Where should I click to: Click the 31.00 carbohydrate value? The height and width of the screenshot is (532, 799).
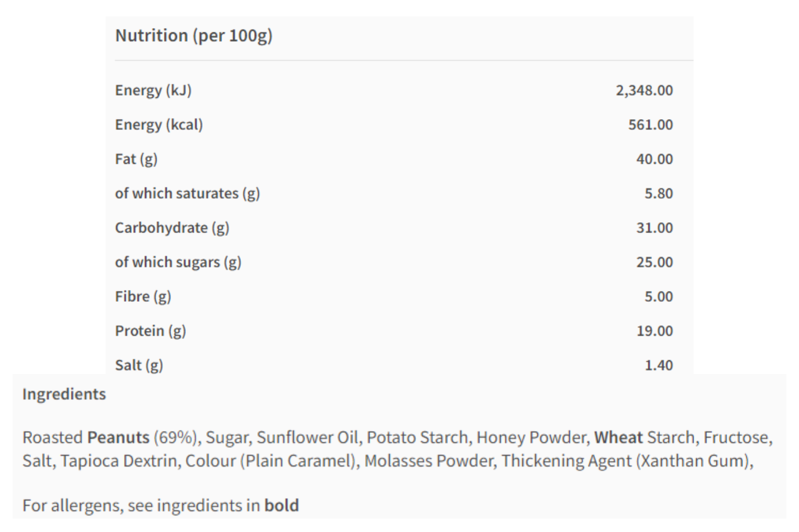655,228
